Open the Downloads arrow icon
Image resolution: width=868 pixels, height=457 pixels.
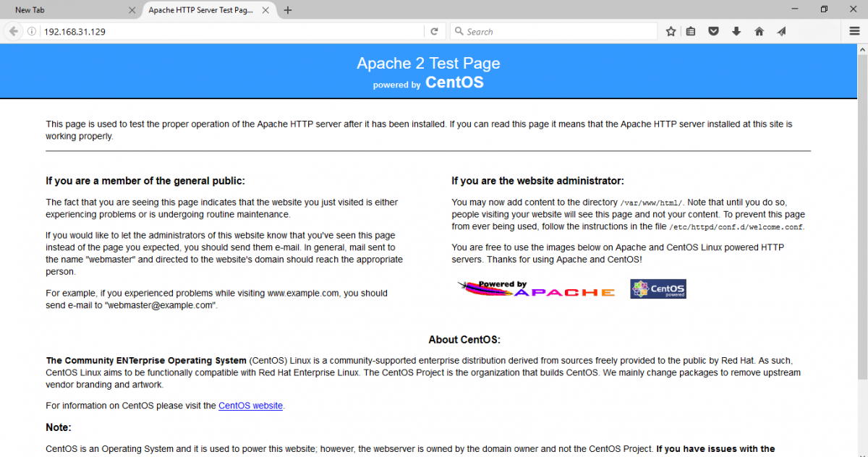coord(736,32)
